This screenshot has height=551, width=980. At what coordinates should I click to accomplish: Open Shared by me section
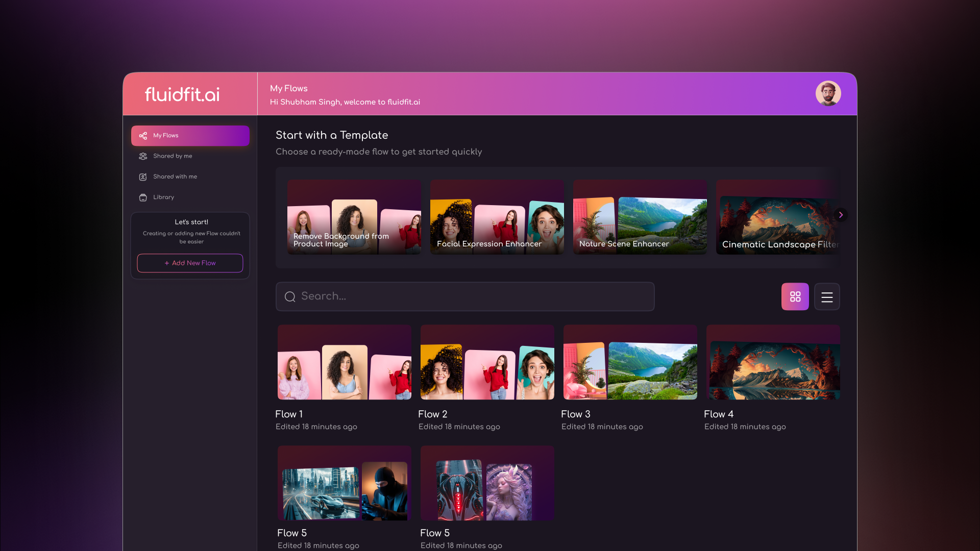click(x=190, y=156)
